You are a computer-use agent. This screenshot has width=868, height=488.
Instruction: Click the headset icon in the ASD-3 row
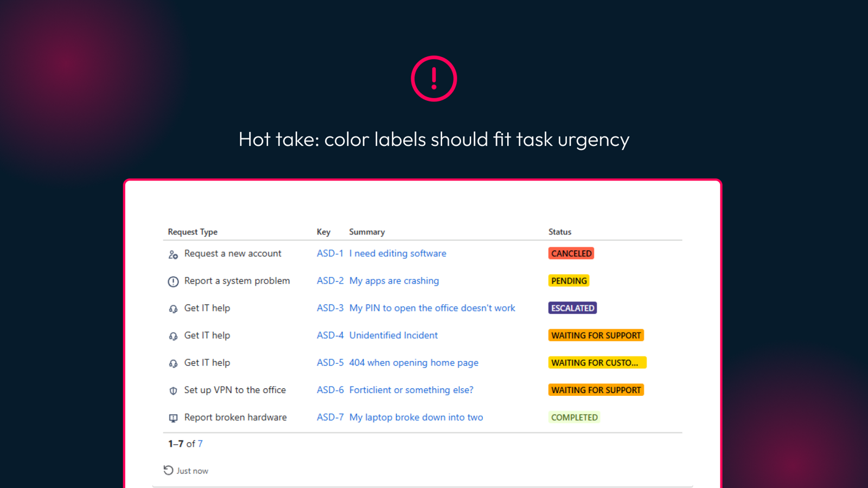click(173, 309)
